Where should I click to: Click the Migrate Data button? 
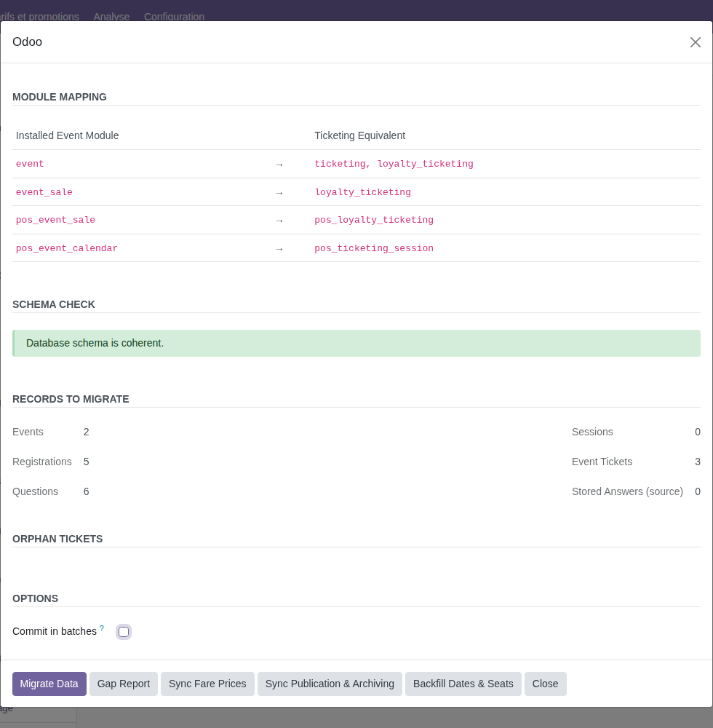pyautogui.click(x=49, y=684)
